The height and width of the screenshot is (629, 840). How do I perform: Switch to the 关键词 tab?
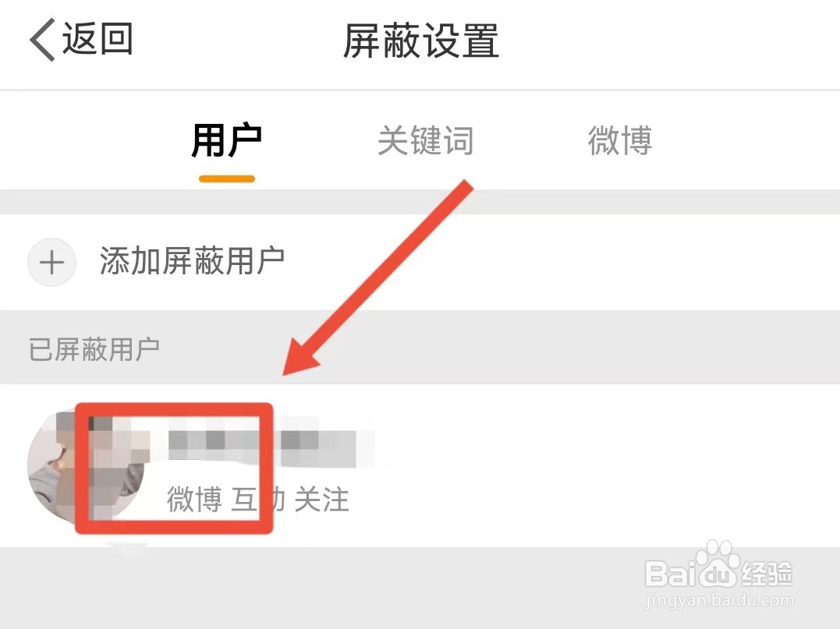(x=425, y=141)
